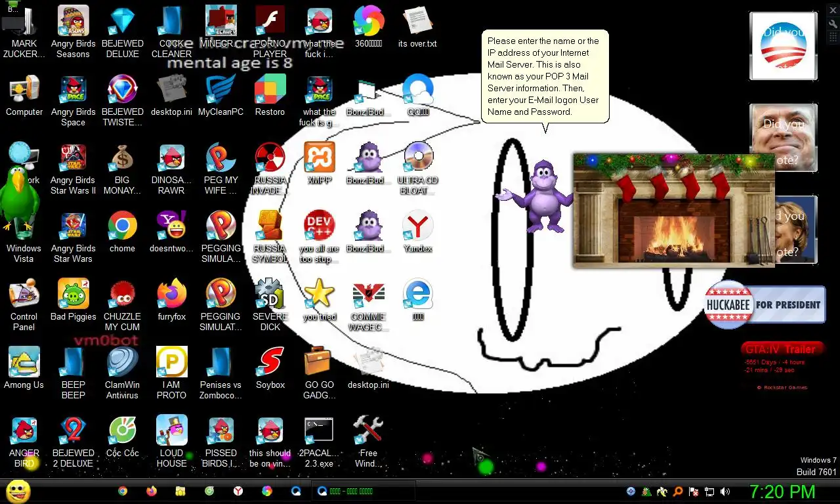The width and height of the screenshot is (840, 504).
Task: Click the Huckabee For President gadget
Action: coord(765,304)
